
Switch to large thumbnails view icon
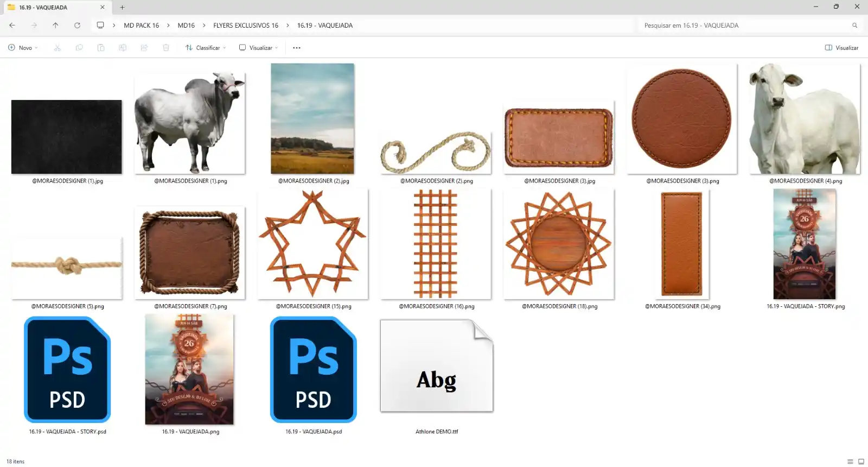[861, 462]
